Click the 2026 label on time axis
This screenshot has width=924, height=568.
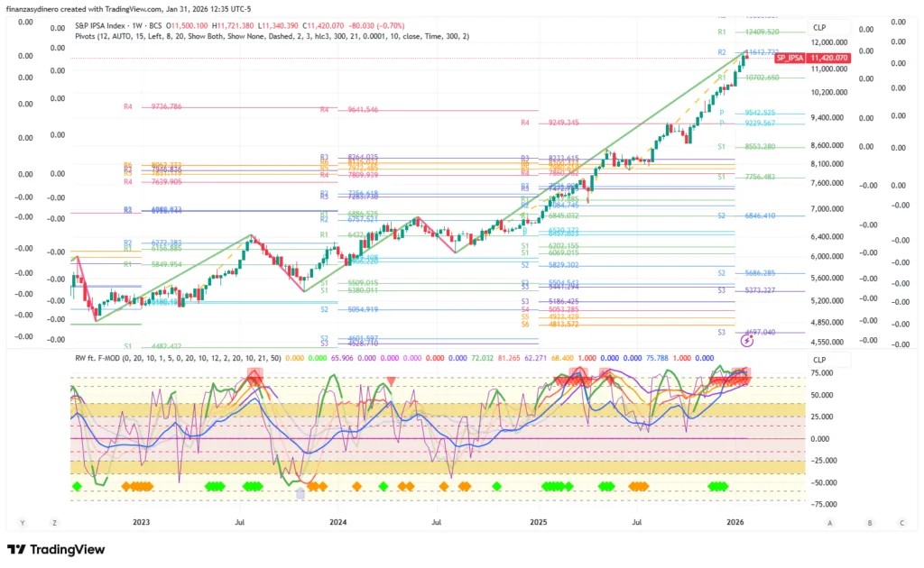(x=735, y=522)
